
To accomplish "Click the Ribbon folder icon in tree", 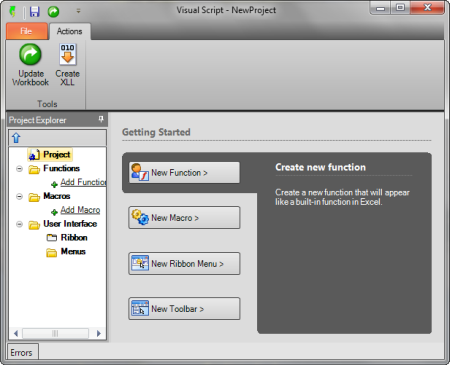I will point(52,238).
